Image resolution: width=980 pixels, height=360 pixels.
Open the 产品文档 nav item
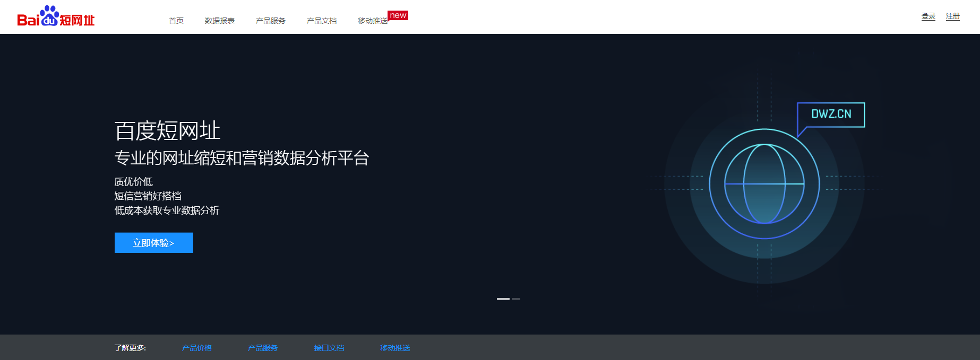click(x=322, y=21)
